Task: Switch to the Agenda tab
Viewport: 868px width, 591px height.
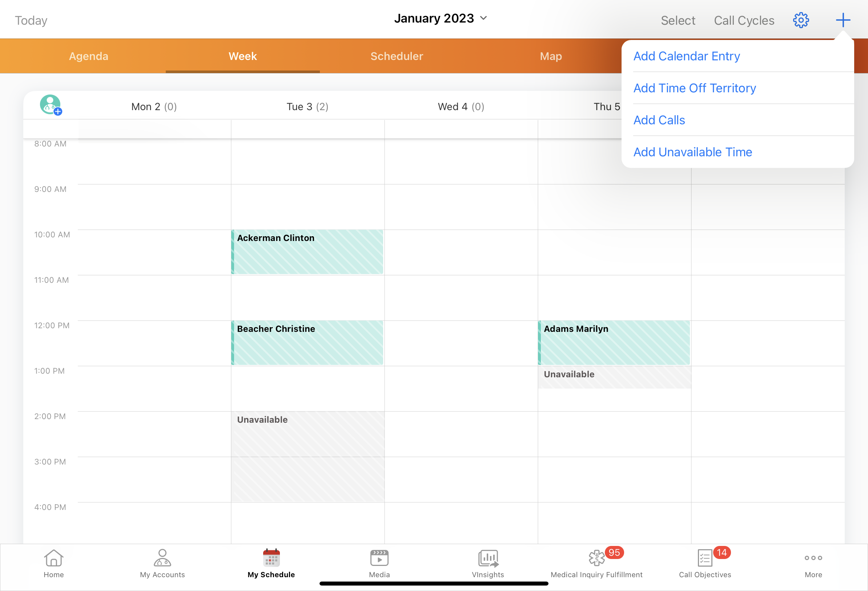Action: (88, 56)
